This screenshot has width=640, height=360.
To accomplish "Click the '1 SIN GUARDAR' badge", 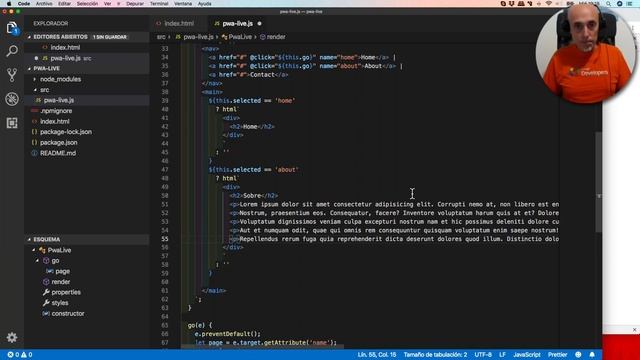I will pyautogui.click(x=109, y=37).
